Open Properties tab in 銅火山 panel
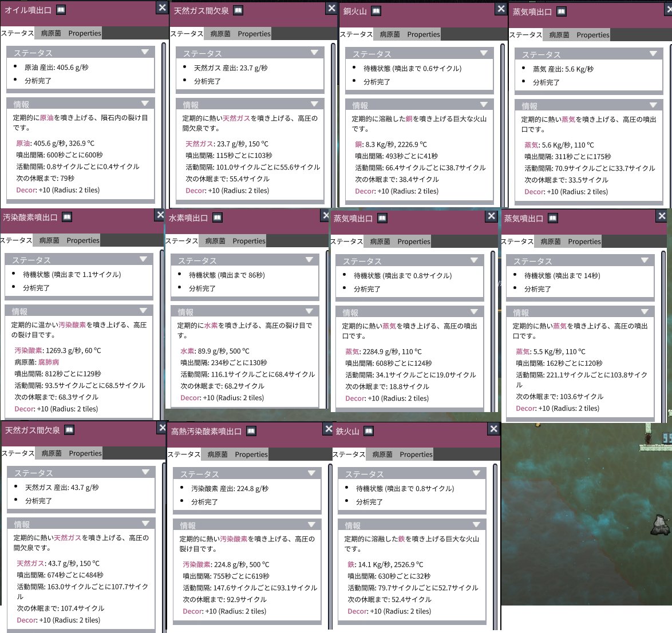 (x=424, y=34)
